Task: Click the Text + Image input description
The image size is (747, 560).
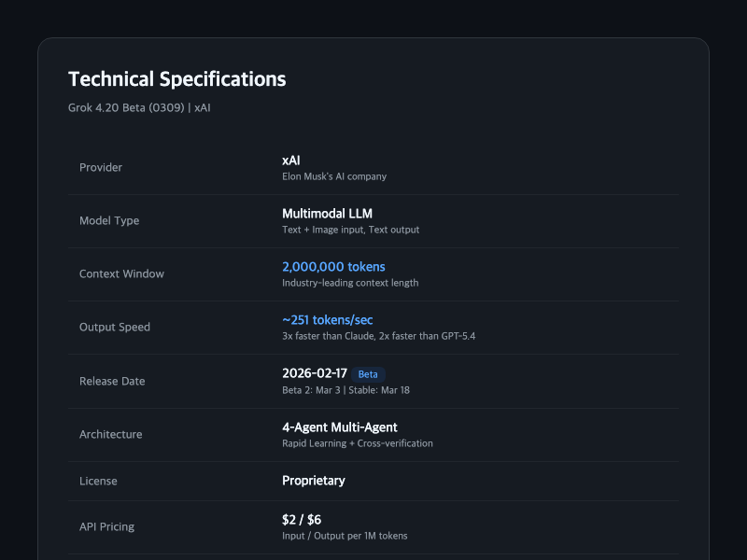Action: click(350, 230)
